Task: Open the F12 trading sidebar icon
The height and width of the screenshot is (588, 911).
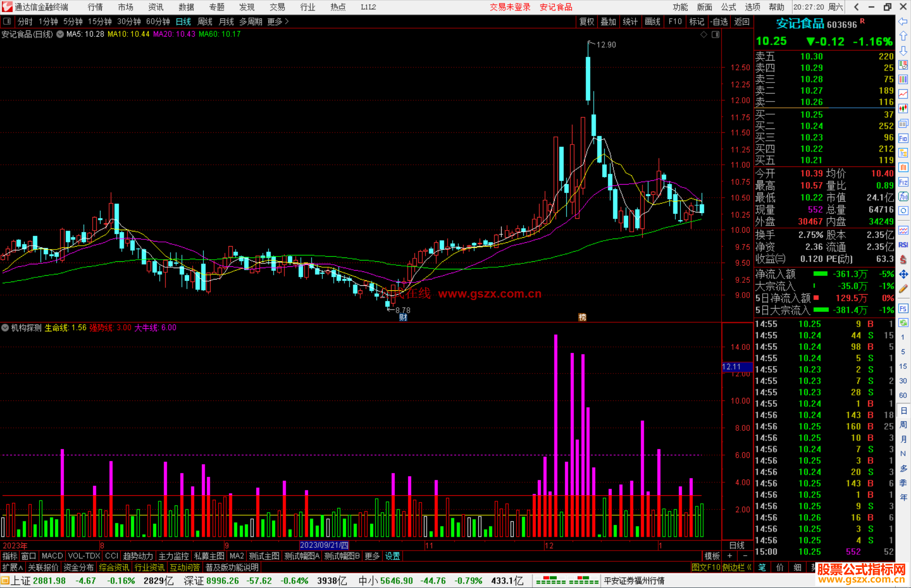Action: pyautogui.click(x=903, y=182)
